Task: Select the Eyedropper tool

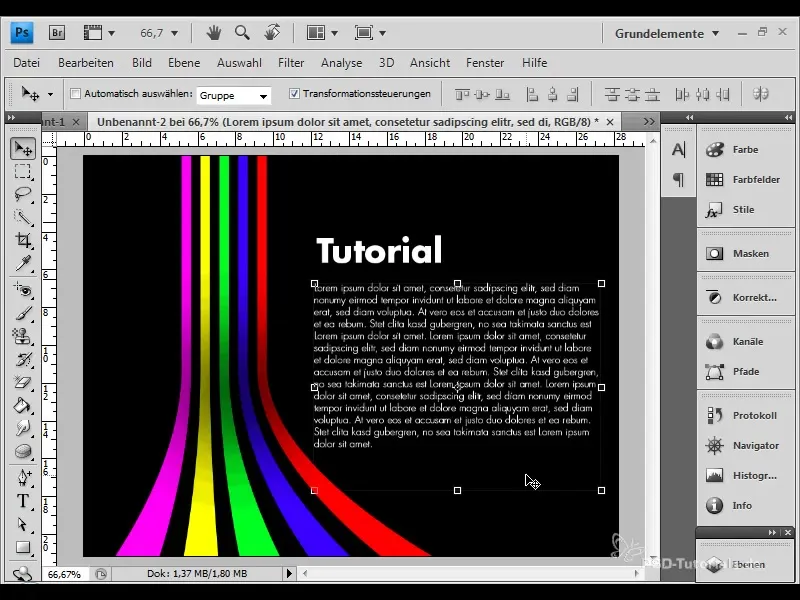Action: click(x=22, y=263)
